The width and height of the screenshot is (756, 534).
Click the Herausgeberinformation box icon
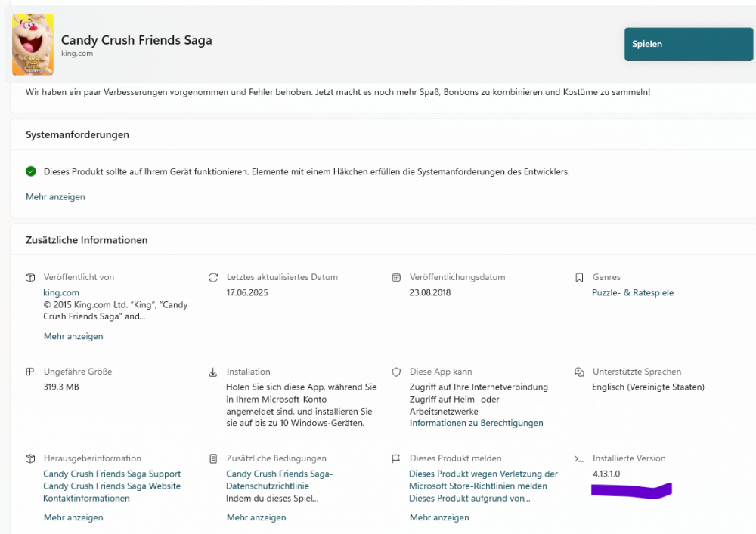pos(30,459)
